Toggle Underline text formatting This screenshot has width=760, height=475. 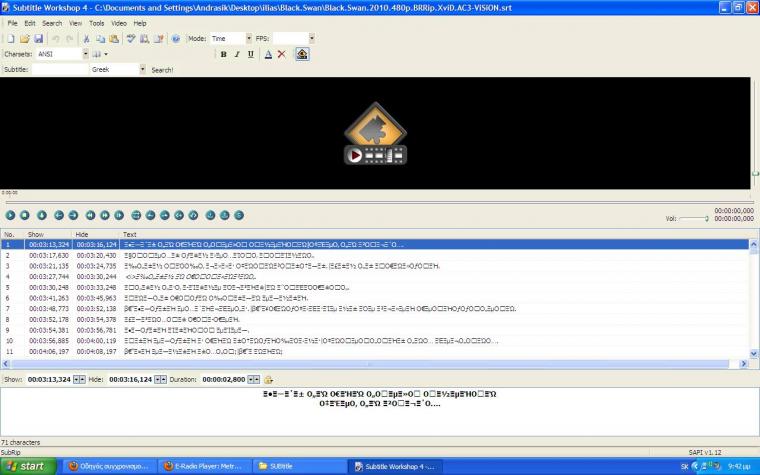[251, 54]
